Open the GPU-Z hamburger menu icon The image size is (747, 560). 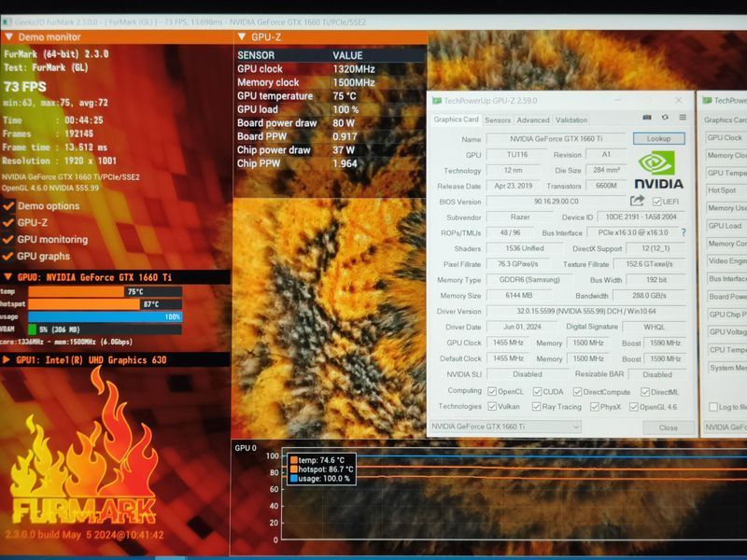click(x=683, y=118)
